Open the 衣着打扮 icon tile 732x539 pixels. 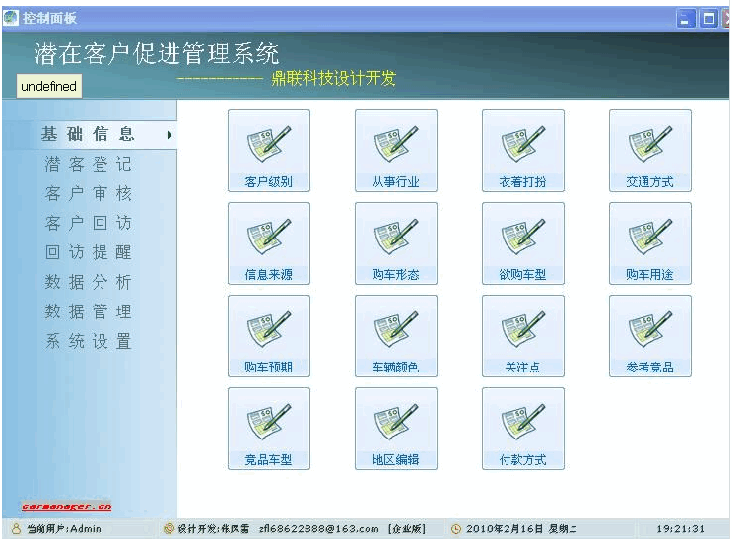click(523, 150)
